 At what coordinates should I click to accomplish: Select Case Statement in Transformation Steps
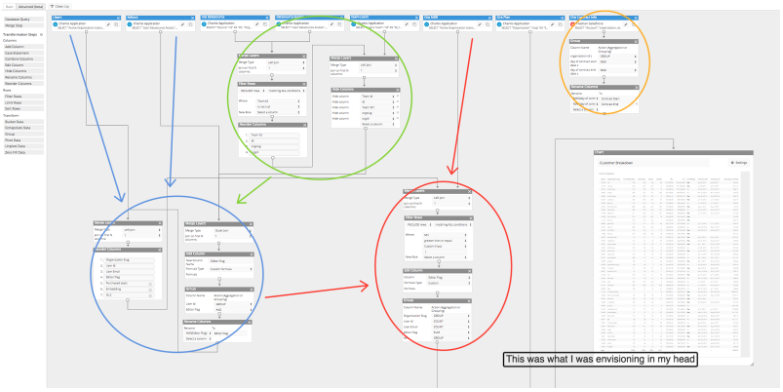click(x=23, y=52)
